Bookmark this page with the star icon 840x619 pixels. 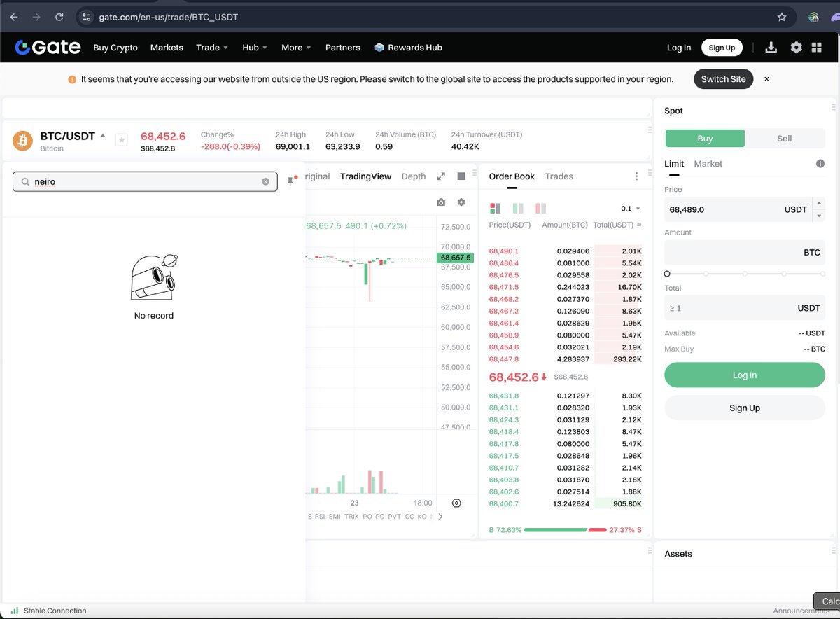[782, 17]
